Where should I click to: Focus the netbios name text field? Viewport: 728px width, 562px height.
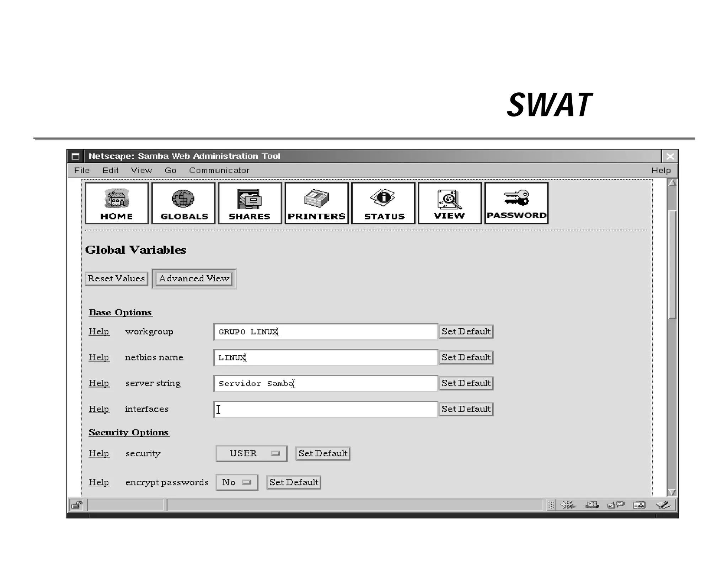coord(326,358)
